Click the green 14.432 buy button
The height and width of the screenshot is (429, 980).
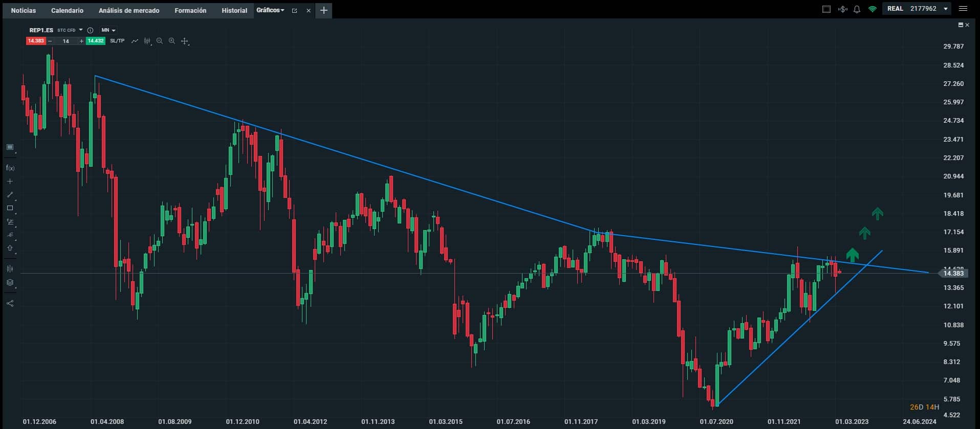96,41
